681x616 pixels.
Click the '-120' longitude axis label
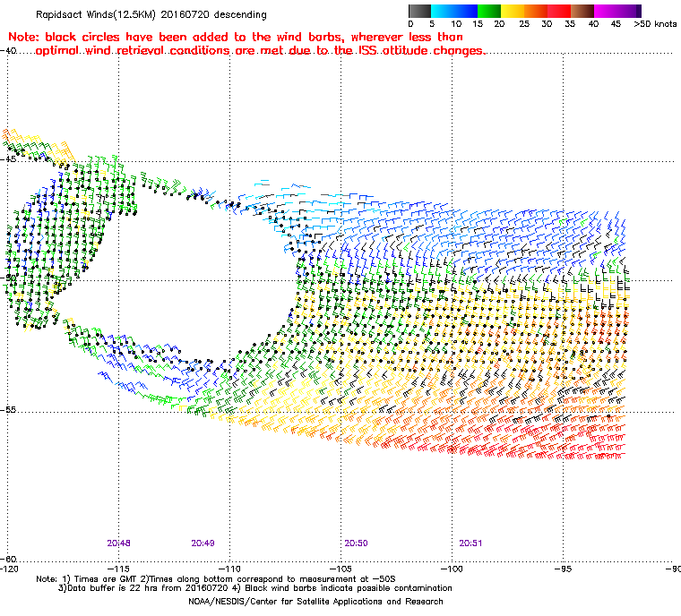click(x=10, y=569)
